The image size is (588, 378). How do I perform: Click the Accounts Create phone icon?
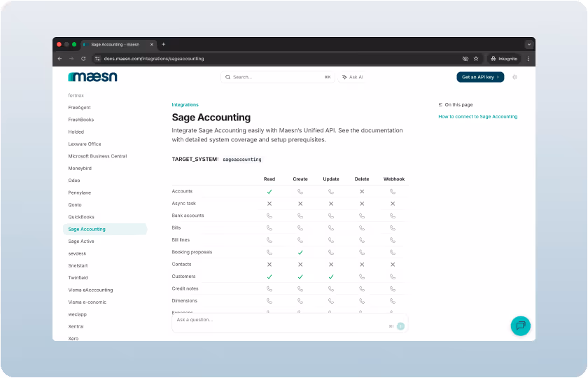pos(300,192)
